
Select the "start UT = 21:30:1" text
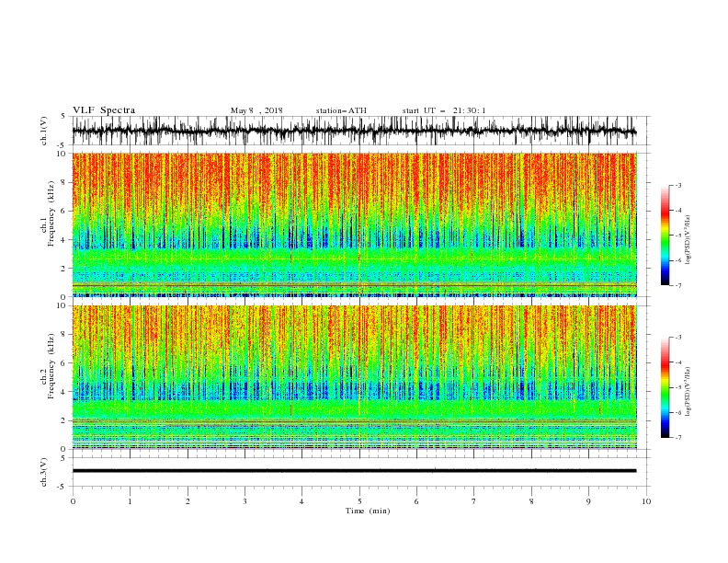pyautogui.click(x=444, y=110)
